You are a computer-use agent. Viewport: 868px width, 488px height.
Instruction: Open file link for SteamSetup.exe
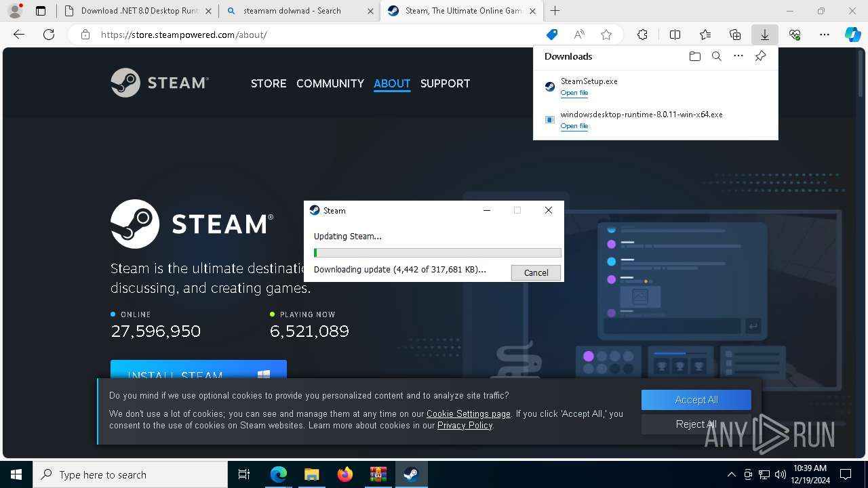pyautogui.click(x=574, y=93)
